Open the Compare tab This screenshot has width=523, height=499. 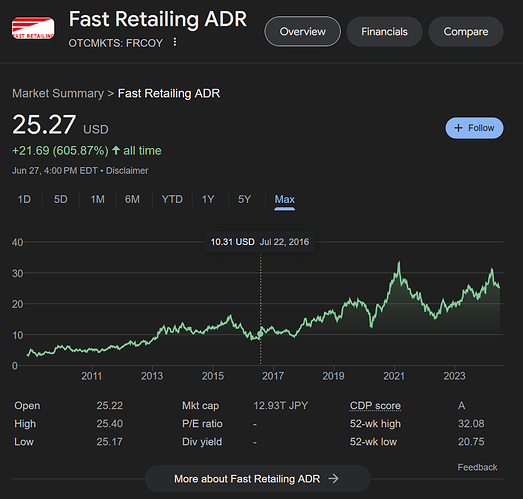click(x=466, y=32)
